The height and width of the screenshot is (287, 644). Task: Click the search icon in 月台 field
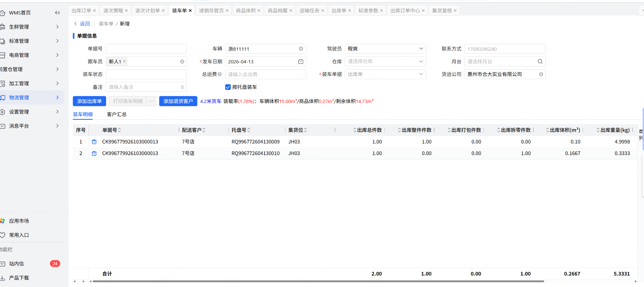click(x=540, y=62)
